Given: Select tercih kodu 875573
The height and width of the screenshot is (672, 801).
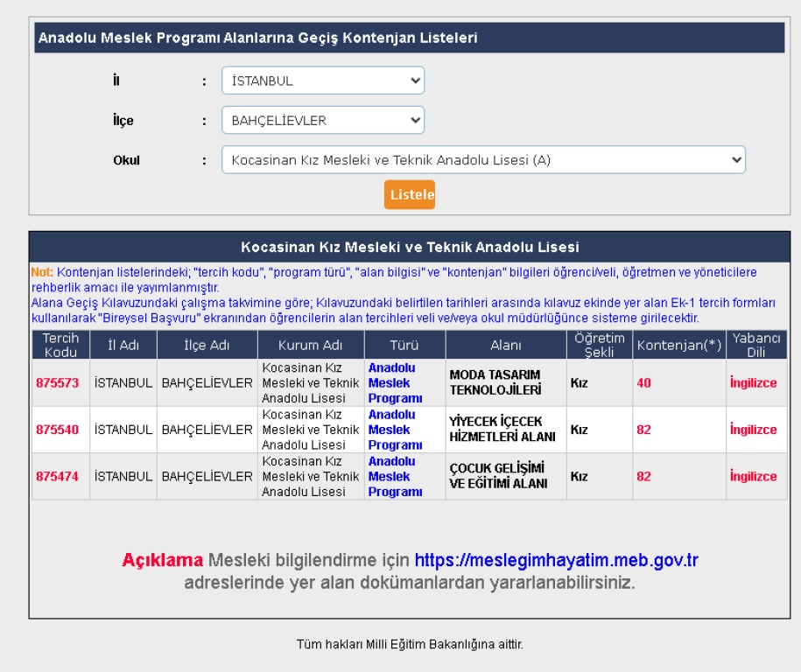Looking at the screenshot, I should point(57,383).
